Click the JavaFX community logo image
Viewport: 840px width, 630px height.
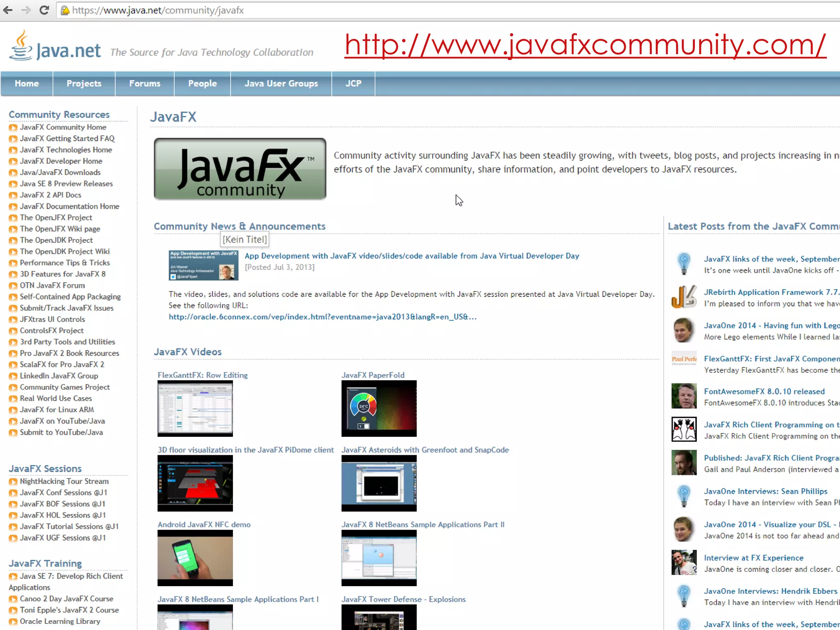coord(240,169)
